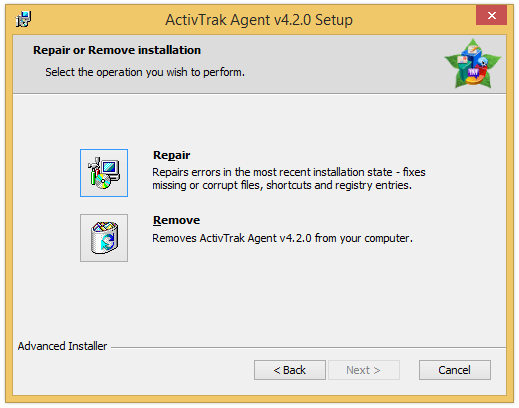Choose the Repair icon with computer and CD
The width and height of the screenshot is (519, 408).
click(x=104, y=173)
